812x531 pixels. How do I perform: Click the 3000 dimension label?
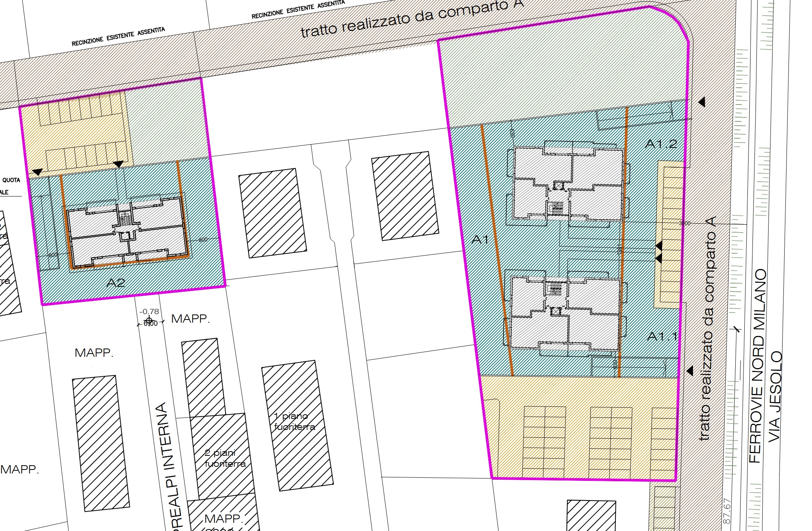684,223
